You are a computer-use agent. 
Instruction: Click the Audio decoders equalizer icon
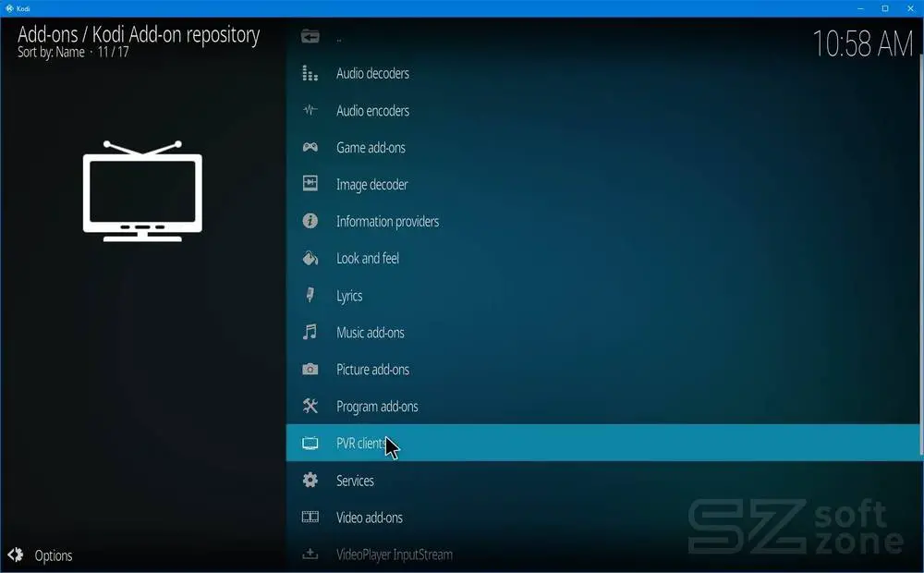pos(310,73)
